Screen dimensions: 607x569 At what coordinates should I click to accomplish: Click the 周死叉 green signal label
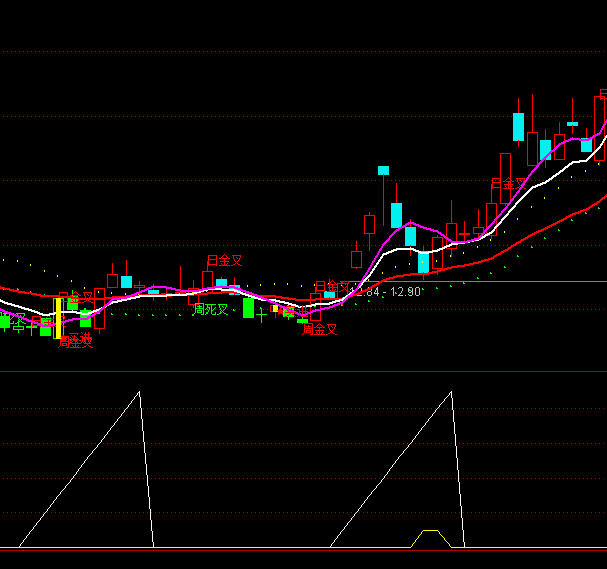(211, 310)
